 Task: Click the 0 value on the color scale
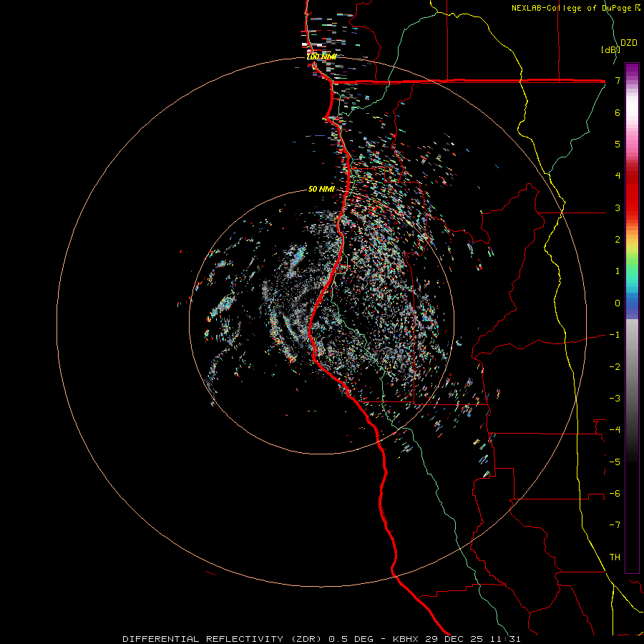pyautogui.click(x=618, y=303)
